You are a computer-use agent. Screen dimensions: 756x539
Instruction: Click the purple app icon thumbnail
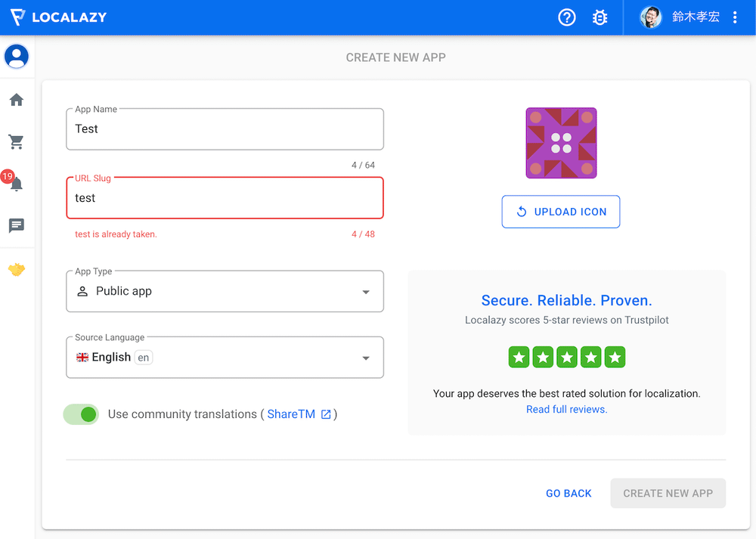(561, 143)
